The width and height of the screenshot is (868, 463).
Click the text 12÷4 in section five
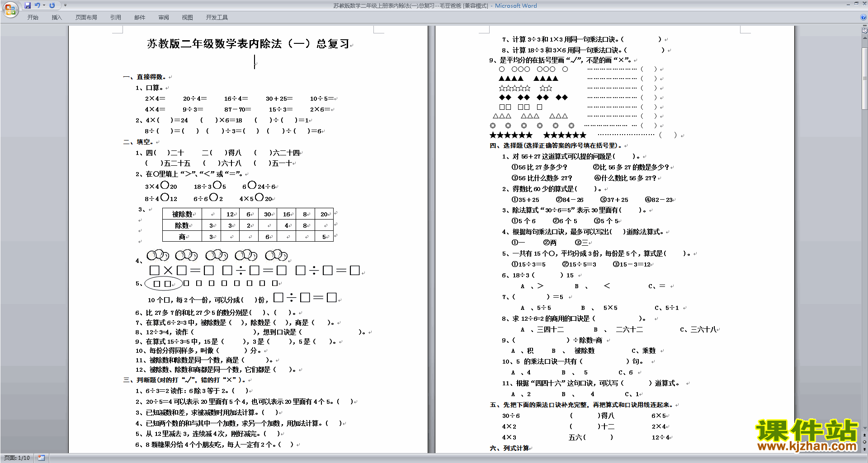pyautogui.click(x=660, y=437)
